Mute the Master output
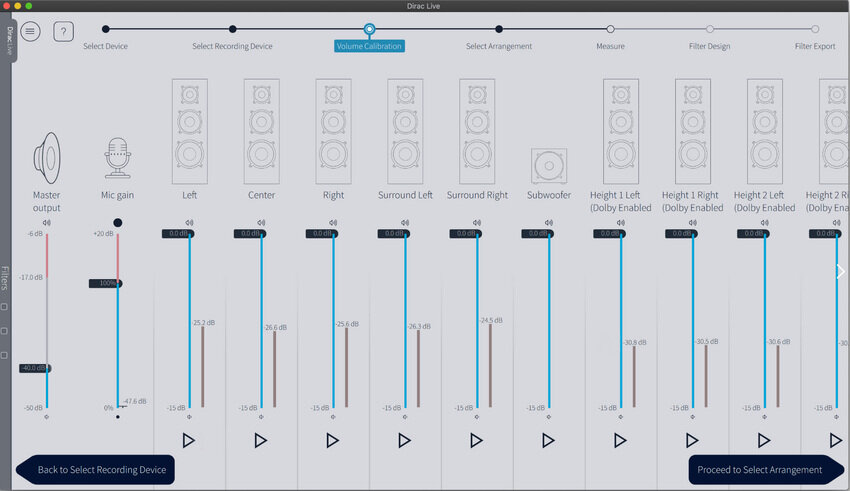Screen dimensions: 850x491 coord(47,223)
